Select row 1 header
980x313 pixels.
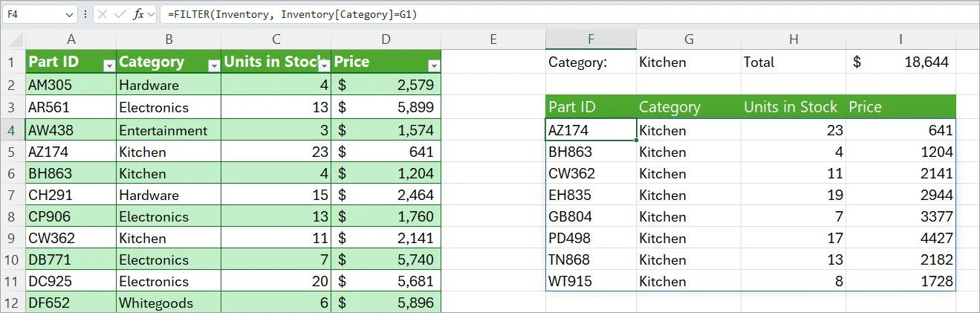tap(12, 62)
